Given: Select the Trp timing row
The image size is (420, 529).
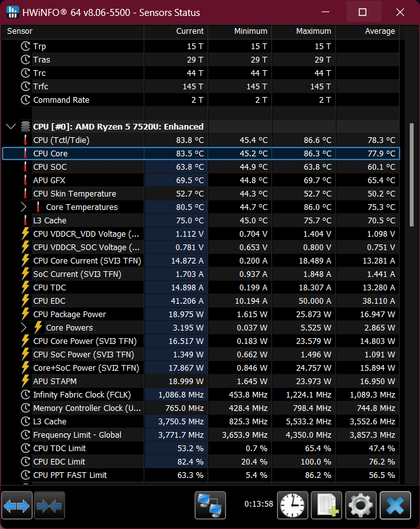Looking at the screenshot, I should (201, 46).
